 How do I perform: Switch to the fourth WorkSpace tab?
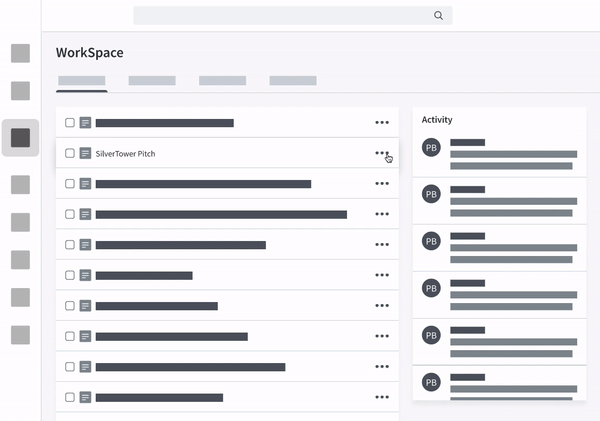pos(293,80)
